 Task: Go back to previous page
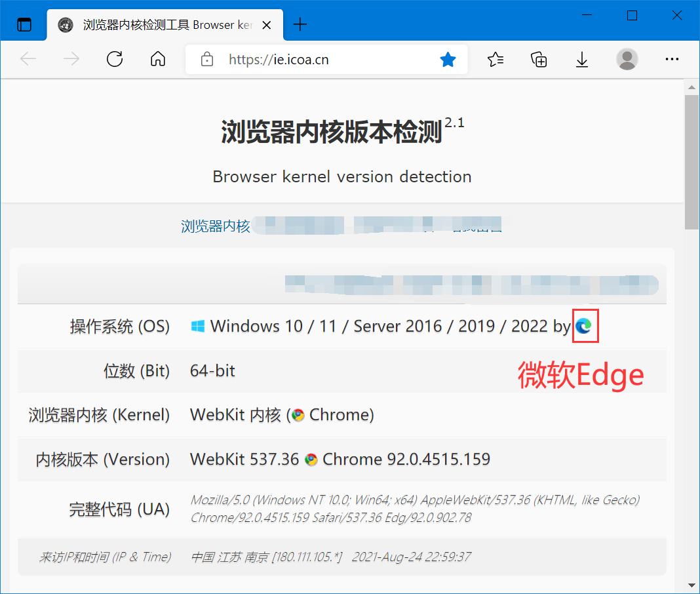pyautogui.click(x=28, y=59)
